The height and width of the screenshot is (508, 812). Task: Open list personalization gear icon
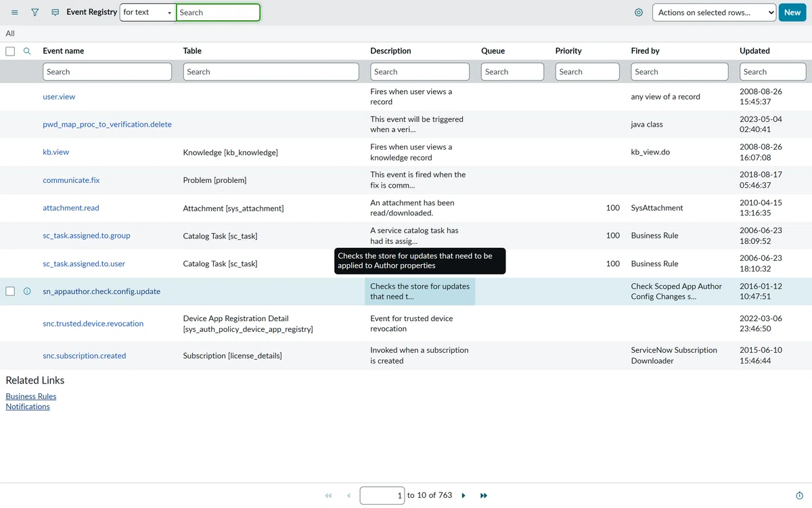click(x=639, y=12)
